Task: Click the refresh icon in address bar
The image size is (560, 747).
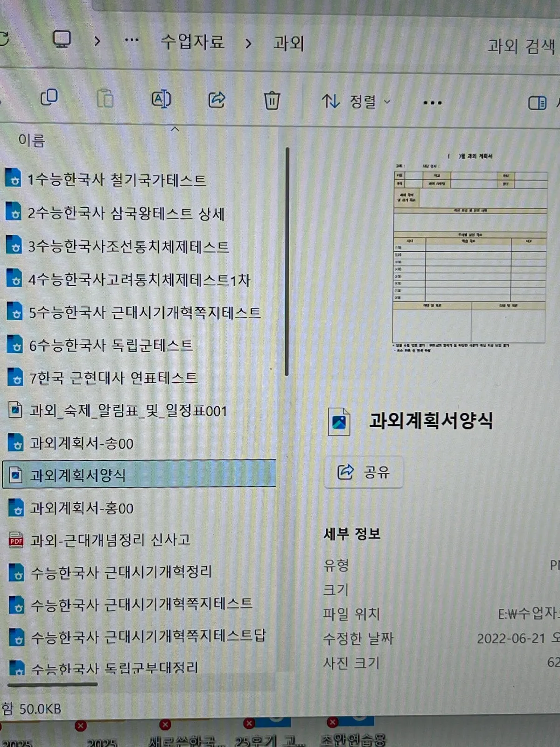Action: [4, 38]
